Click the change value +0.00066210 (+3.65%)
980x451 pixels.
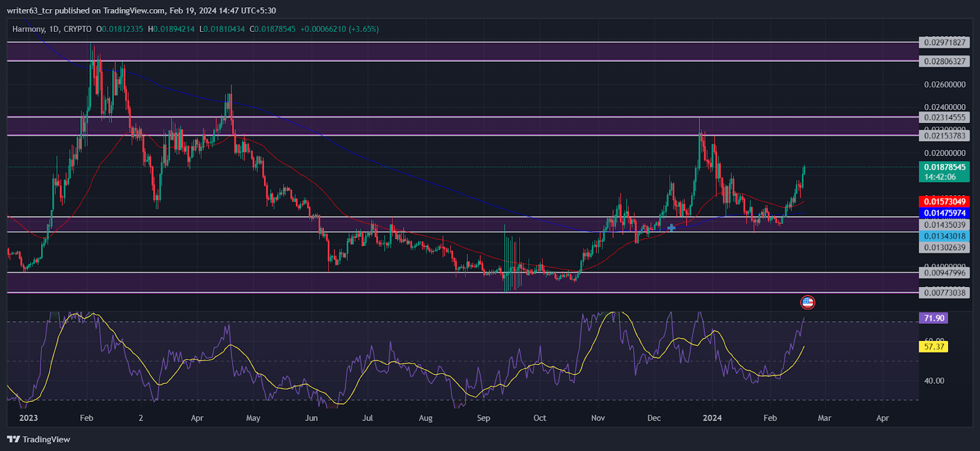(339, 29)
